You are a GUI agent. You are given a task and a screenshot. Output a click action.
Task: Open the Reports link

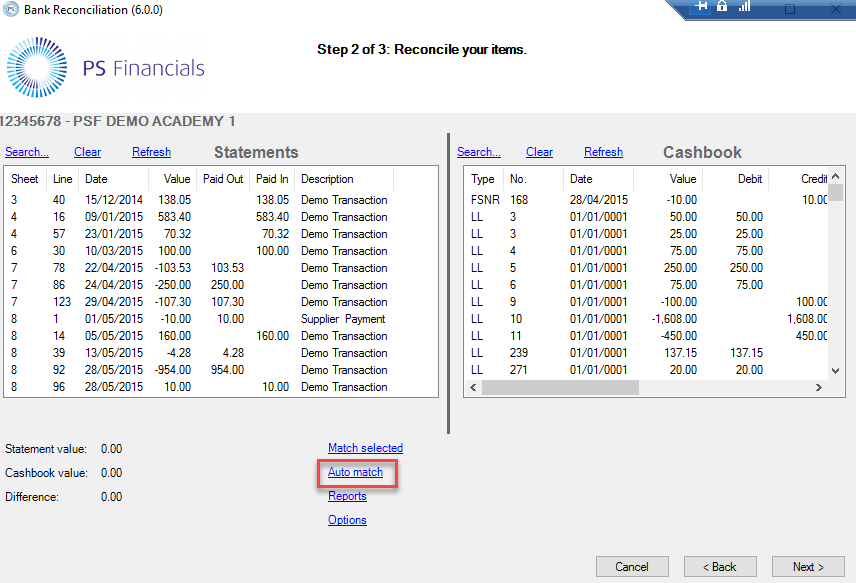(x=347, y=496)
